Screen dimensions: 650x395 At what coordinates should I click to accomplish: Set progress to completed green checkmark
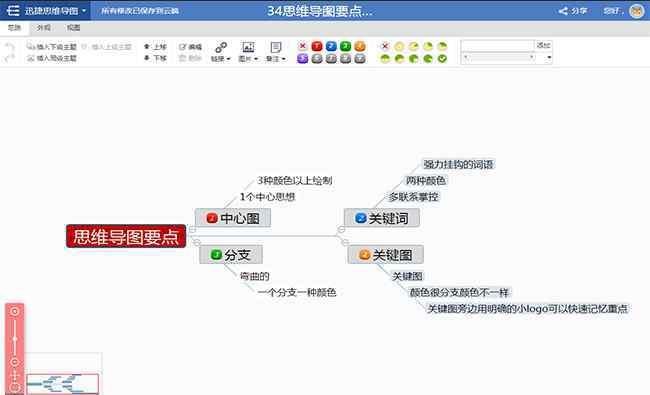[442, 58]
